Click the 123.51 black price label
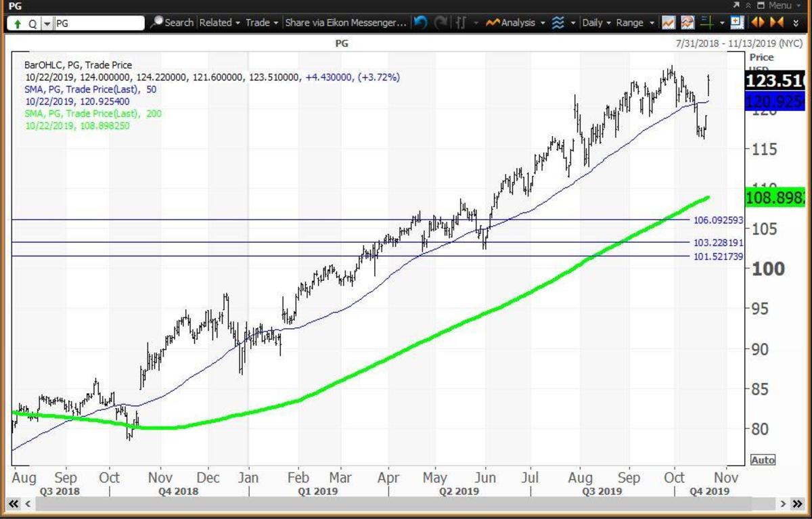The width and height of the screenshot is (812, 519). pyautogui.click(x=775, y=82)
